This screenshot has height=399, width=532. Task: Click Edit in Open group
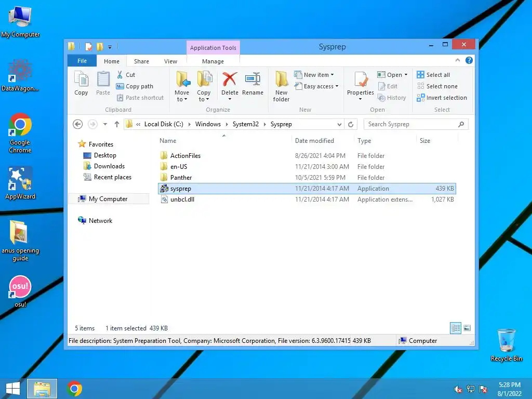(388, 86)
